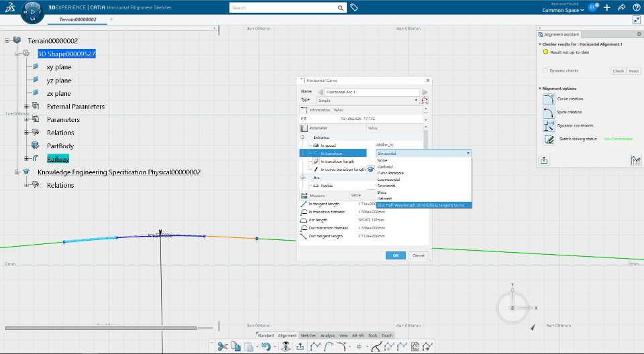Click the Name field Horizontal Arc.1
Image resolution: width=644 pixels, height=354 pixels.
(372, 92)
